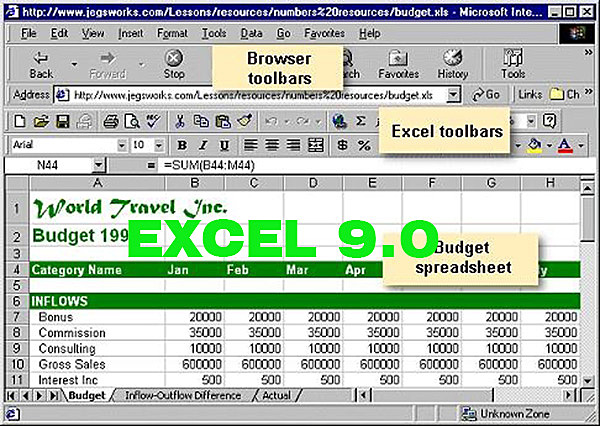Viewport: 600px width, 426px height.
Task: Open Print Preview magnifier icon
Action: coord(132,121)
